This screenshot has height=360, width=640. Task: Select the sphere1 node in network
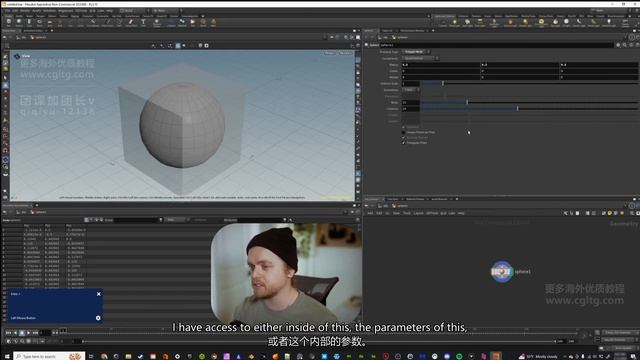click(502, 271)
